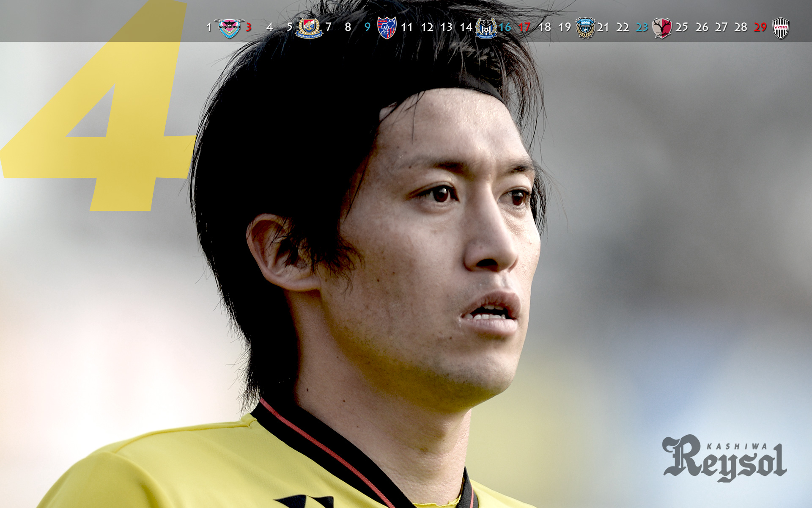Select blue date 9 in calendar

pos(367,27)
